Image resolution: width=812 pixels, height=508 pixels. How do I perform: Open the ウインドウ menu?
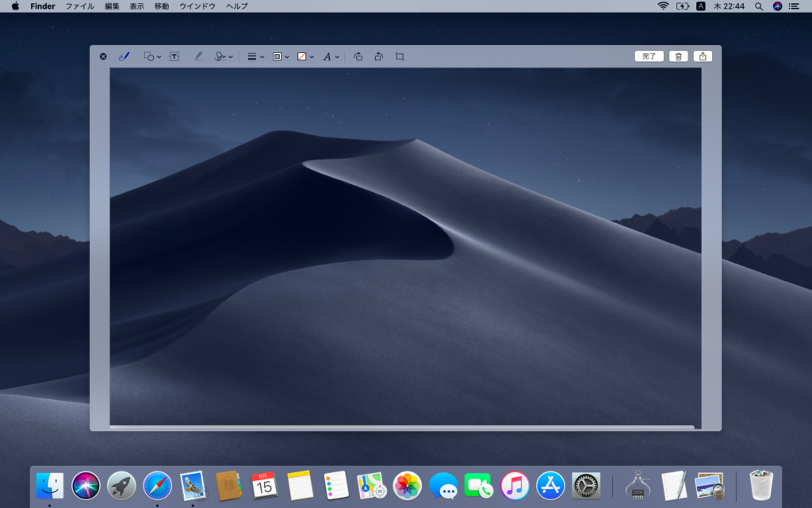coord(197,6)
